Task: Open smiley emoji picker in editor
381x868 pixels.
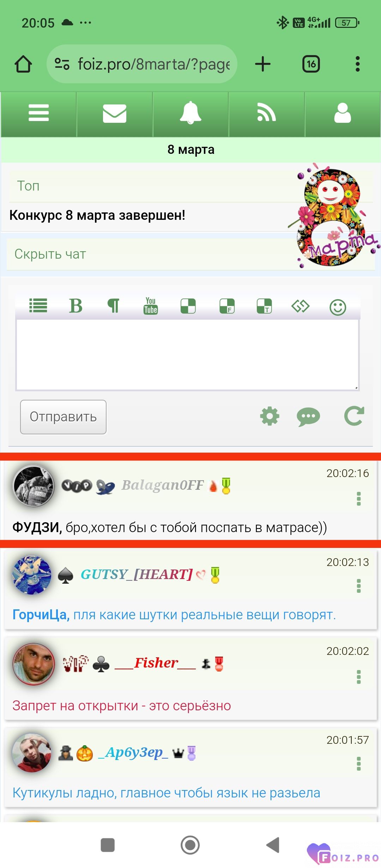Action: 338,307
